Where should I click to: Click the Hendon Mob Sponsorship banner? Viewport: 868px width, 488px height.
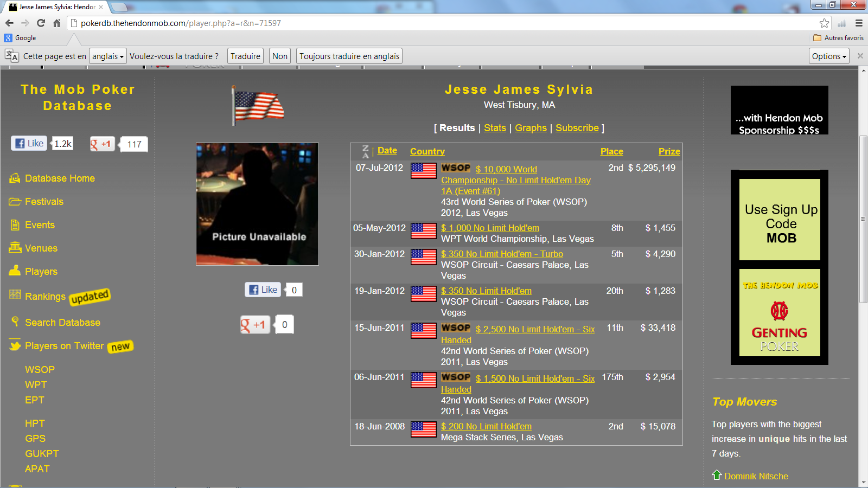click(x=780, y=110)
